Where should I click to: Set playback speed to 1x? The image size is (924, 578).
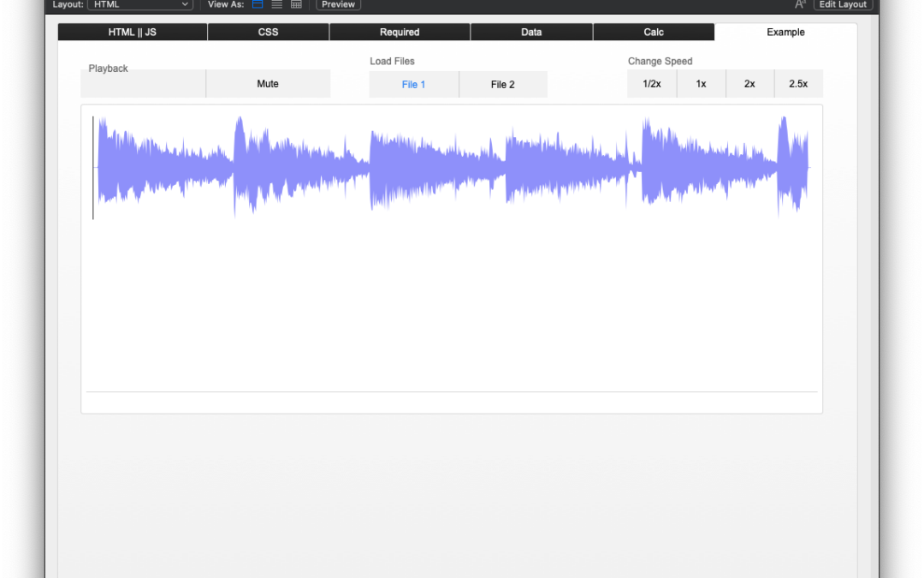(702, 84)
